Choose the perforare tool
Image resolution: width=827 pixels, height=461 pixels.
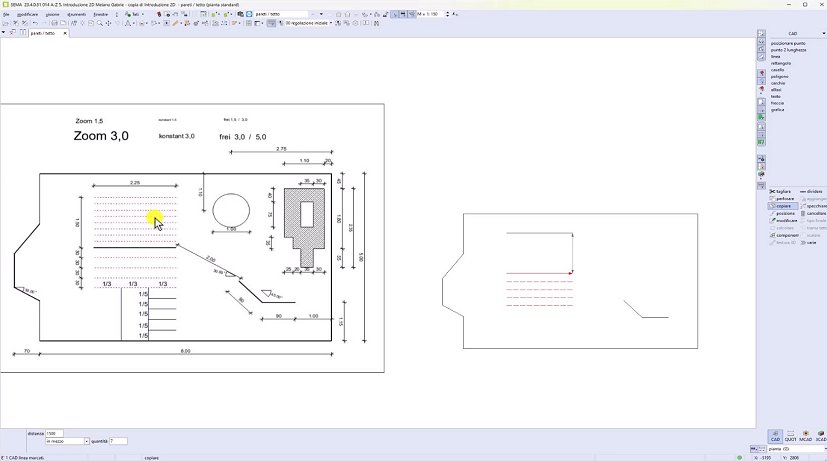coord(784,198)
